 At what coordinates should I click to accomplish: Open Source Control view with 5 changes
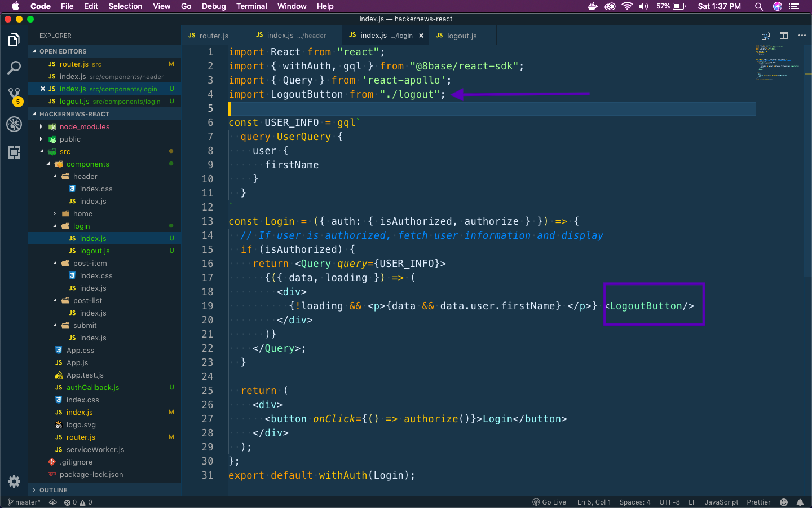pyautogui.click(x=14, y=96)
